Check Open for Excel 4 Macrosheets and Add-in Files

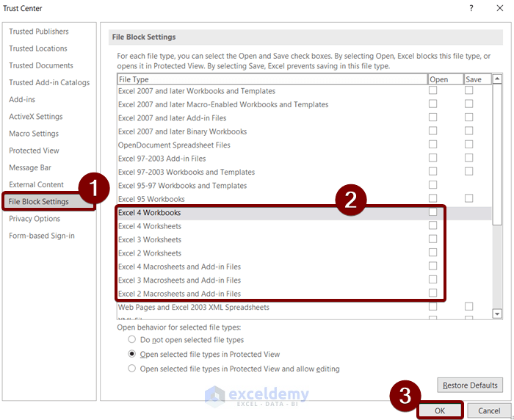pos(432,266)
